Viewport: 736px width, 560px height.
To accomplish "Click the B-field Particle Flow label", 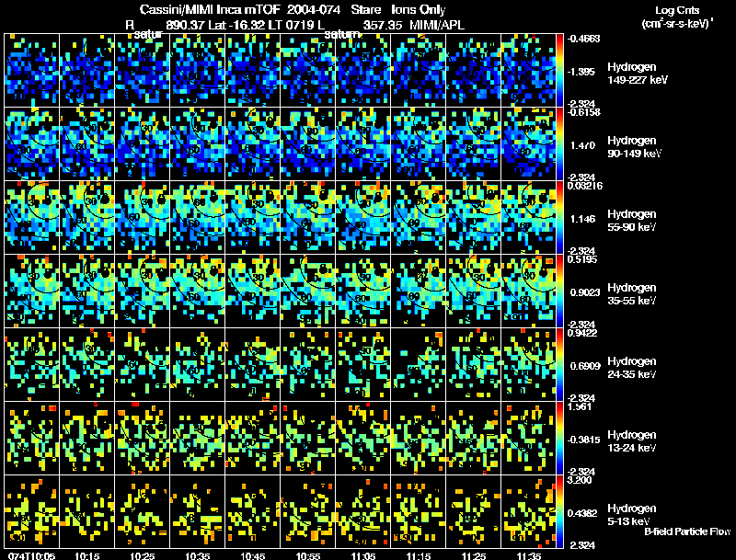I will [687, 531].
